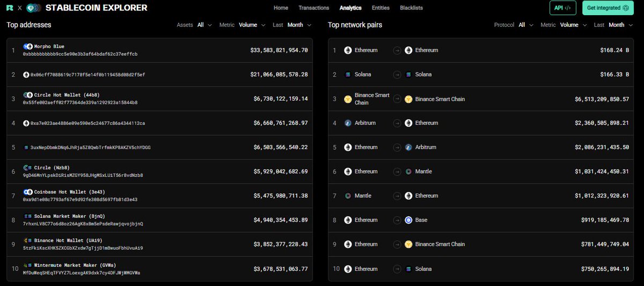The height and width of the screenshot is (286, 644).
Task: Click the volume $21,066,085,578.28
Action: tap(279, 75)
